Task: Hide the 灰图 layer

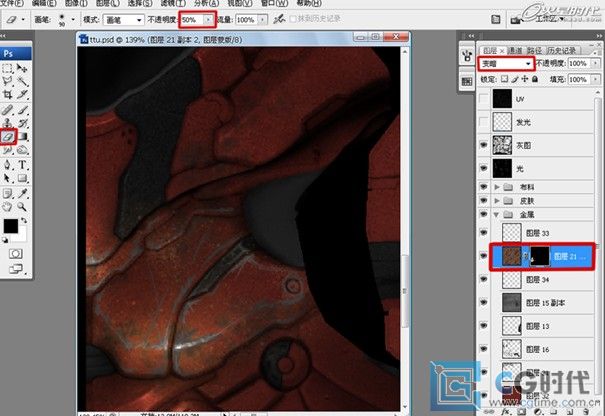Action: (x=483, y=145)
